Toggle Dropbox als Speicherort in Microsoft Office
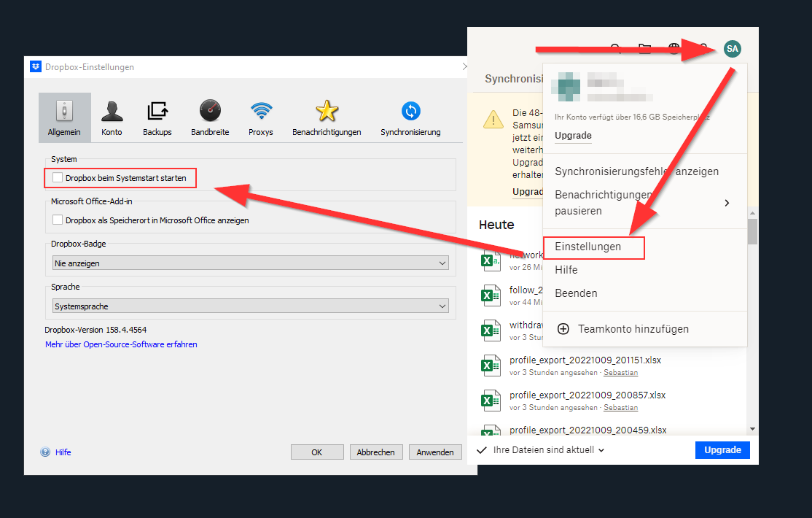 point(58,220)
